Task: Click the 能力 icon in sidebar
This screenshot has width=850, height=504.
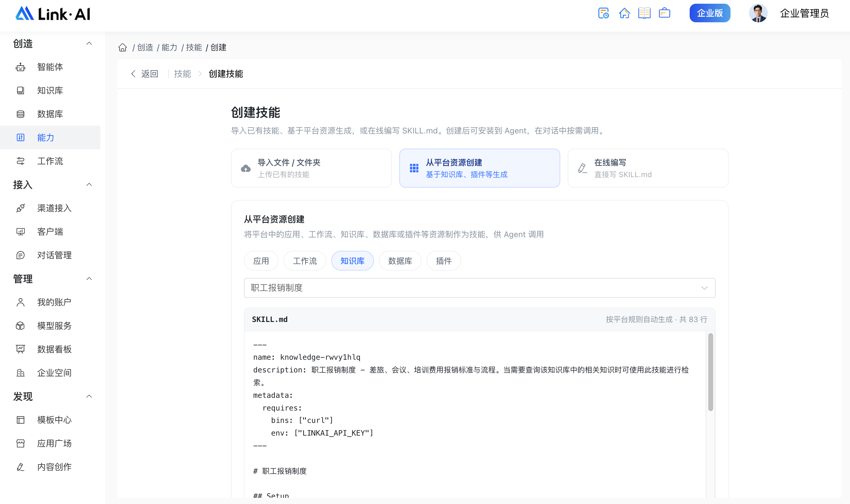Action: tap(20, 137)
